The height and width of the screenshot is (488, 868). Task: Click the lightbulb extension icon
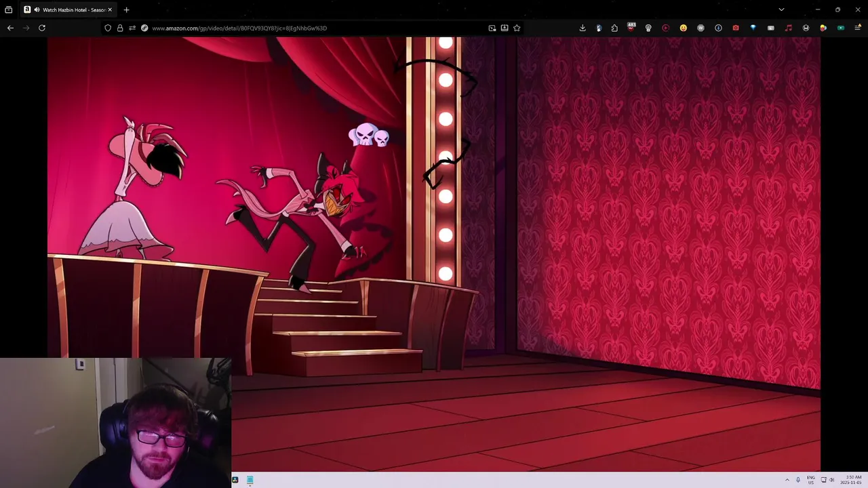[648, 28]
